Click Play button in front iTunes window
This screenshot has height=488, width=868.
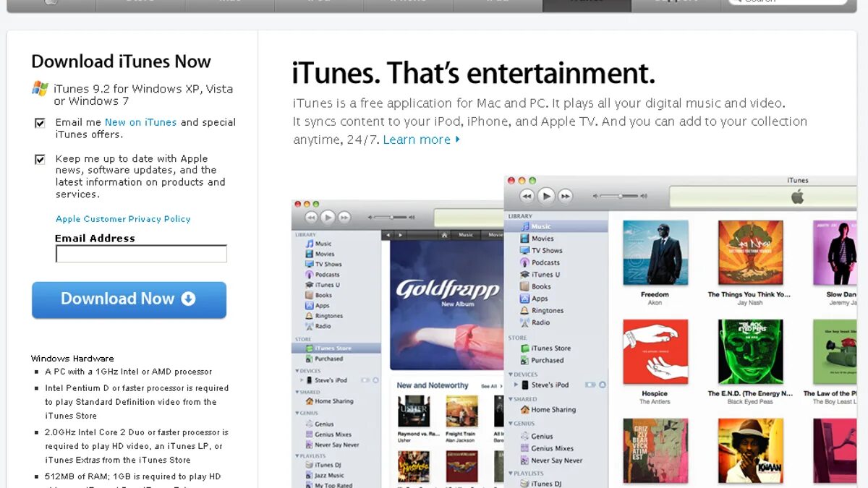(x=547, y=195)
